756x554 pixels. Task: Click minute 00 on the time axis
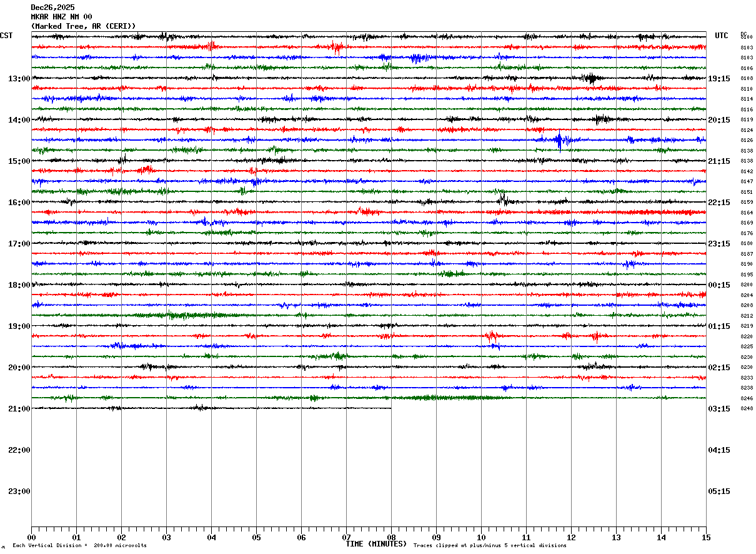pos(31,537)
